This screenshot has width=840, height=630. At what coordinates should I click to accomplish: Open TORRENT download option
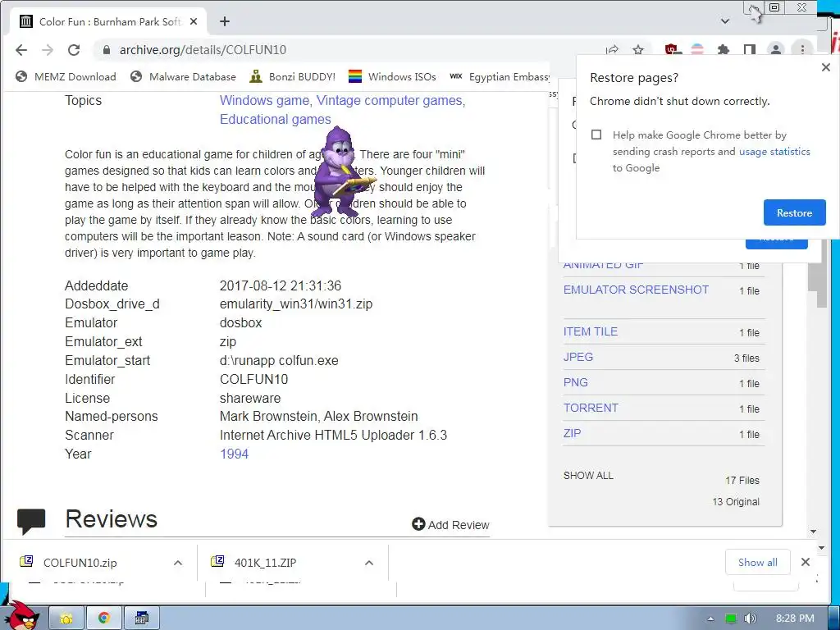[591, 408]
